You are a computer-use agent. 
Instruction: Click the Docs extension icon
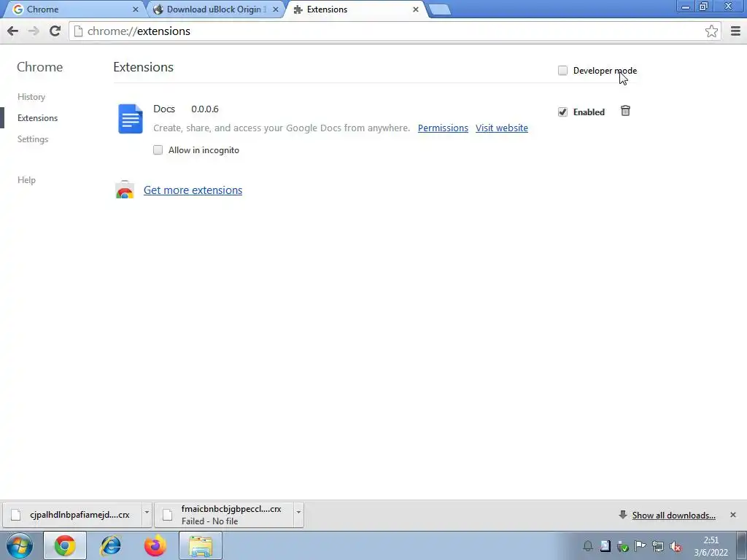pos(130,119)
